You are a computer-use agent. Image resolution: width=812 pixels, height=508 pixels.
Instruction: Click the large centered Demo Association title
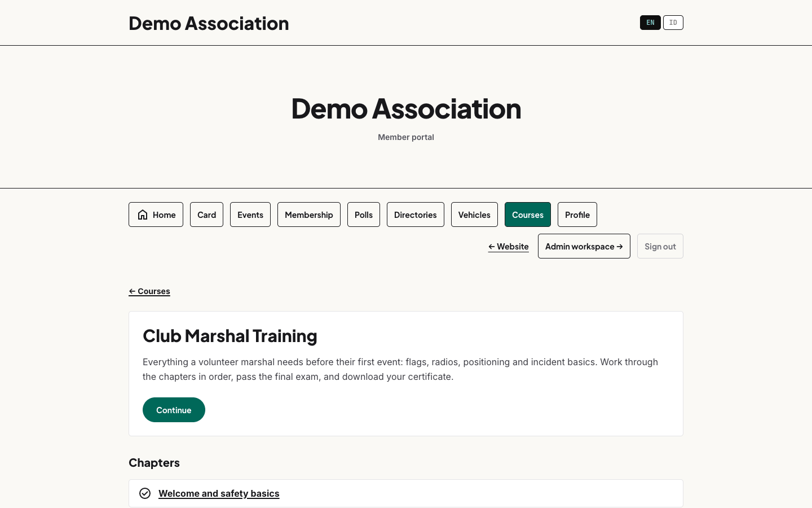pos(406,108)
